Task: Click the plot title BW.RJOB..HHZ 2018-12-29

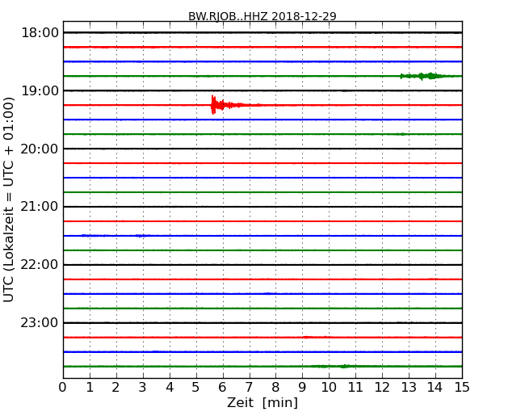Action: point(262,16)
